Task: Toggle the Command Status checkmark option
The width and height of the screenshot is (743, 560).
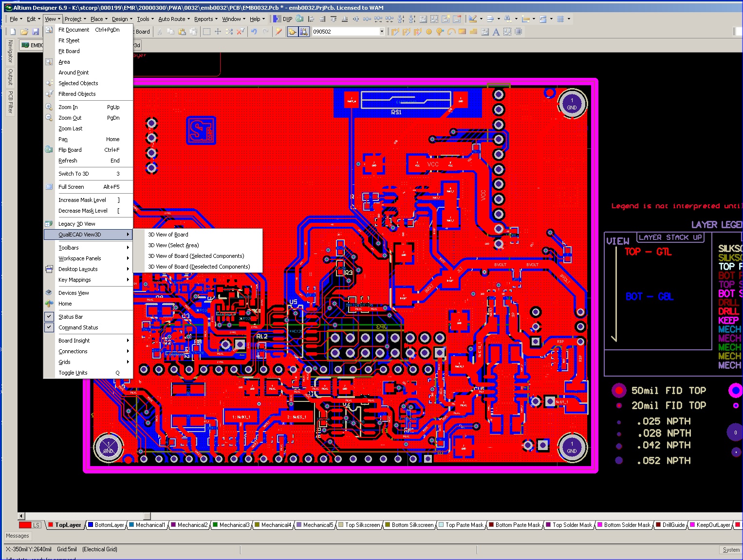Action: [49, 327]
